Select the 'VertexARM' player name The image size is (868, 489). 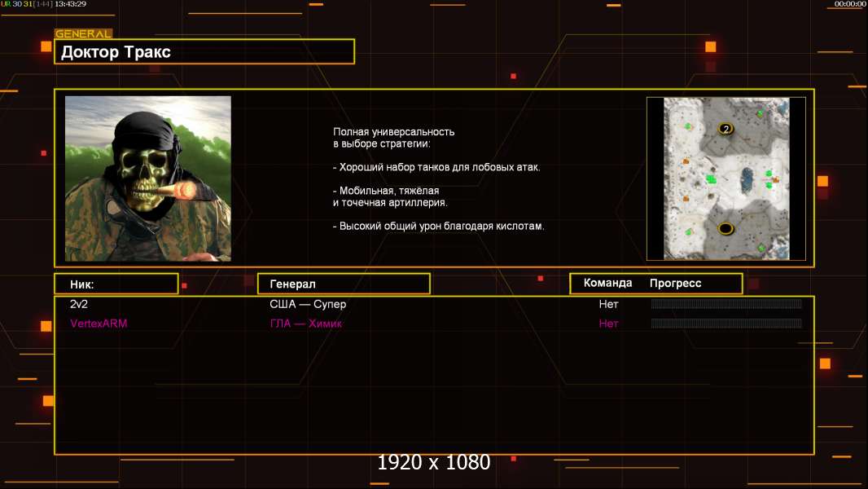(x=99, y=324)
